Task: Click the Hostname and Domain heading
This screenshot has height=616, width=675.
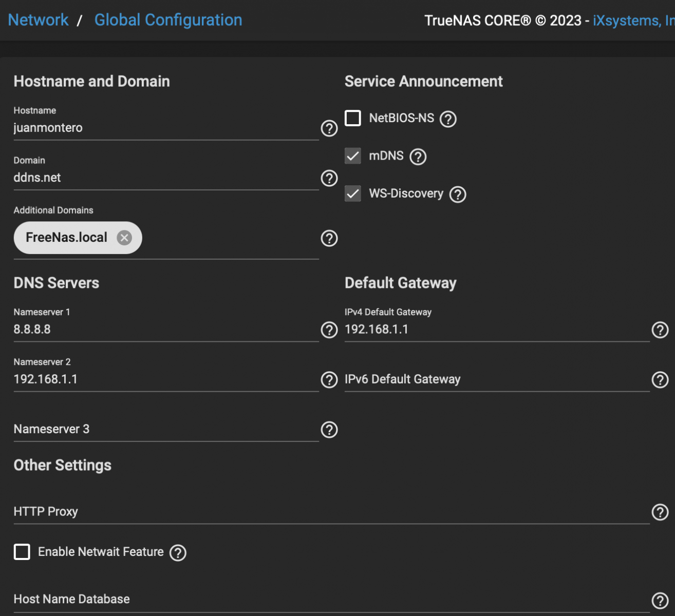Action: tap(91, 81)
